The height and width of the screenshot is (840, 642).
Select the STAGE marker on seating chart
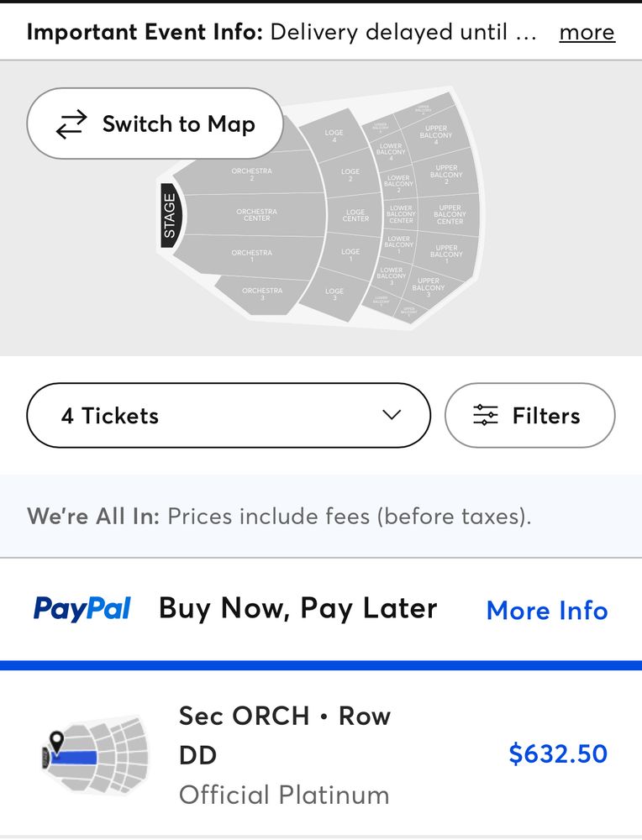(x=171, y=215)
